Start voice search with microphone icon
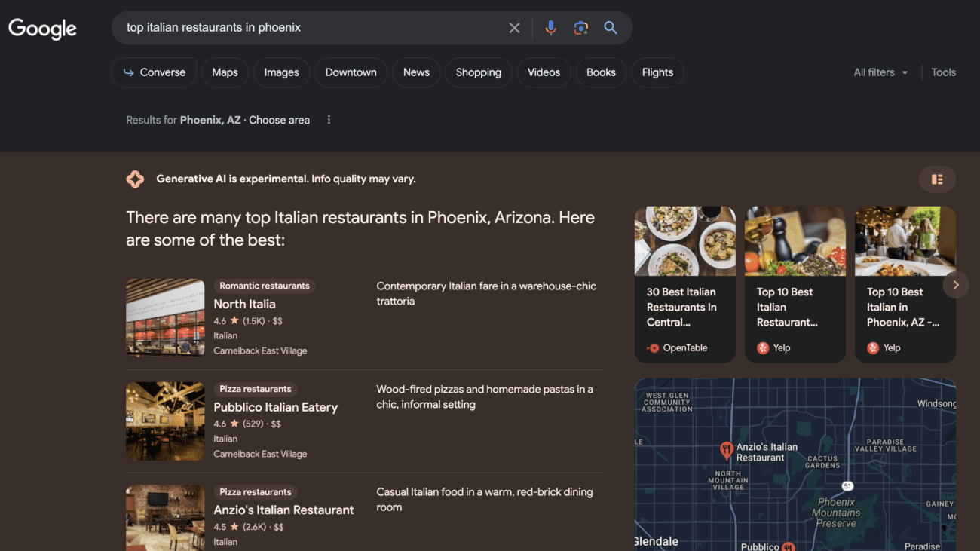 [x=551, y=28]
